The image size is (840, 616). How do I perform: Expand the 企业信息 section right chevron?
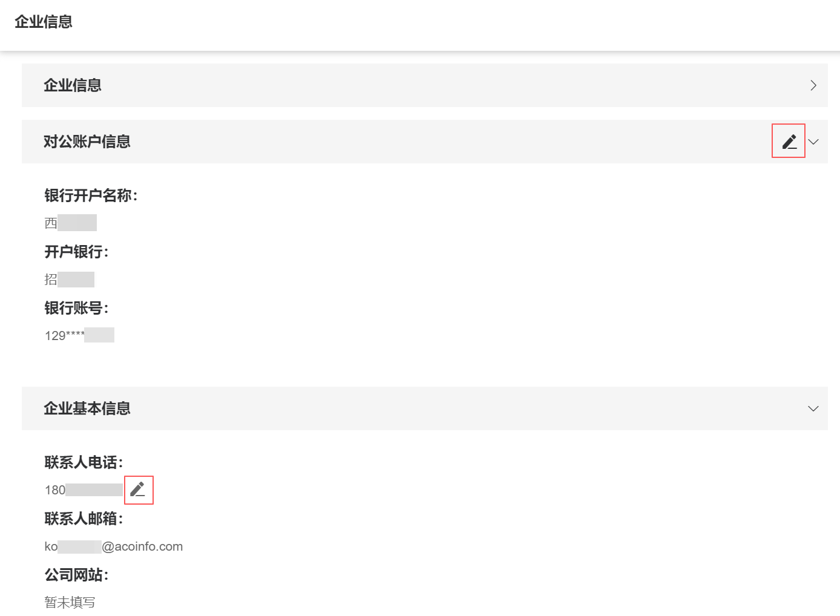click(x=813, y=86)
